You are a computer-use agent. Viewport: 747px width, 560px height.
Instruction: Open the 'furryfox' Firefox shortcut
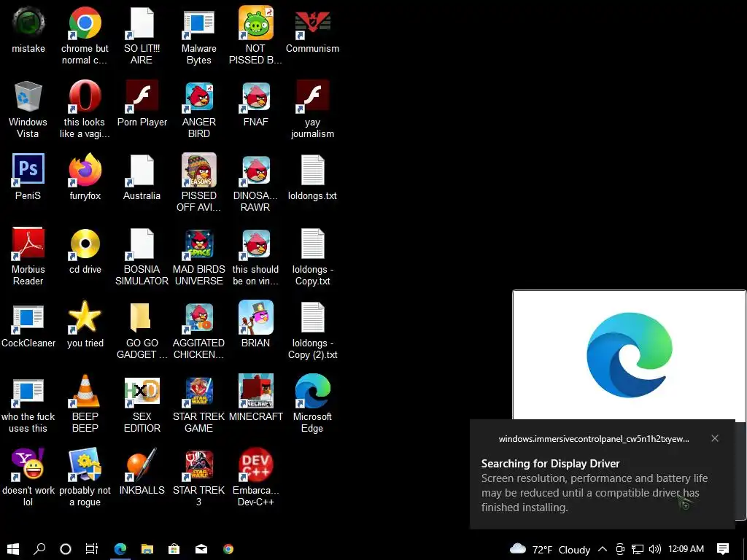85,177
